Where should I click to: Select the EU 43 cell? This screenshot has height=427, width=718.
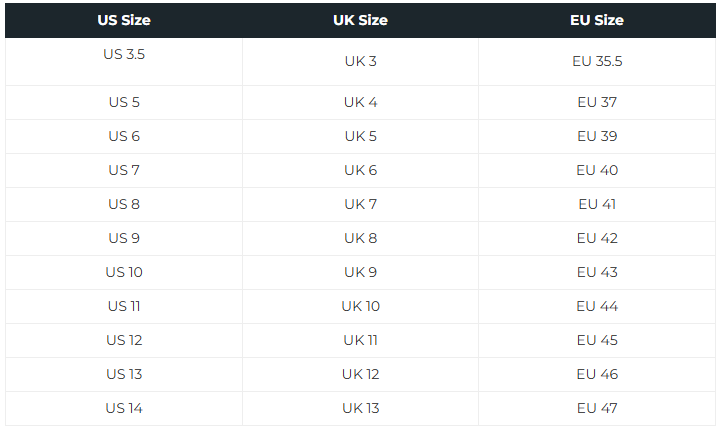[597, 272]
